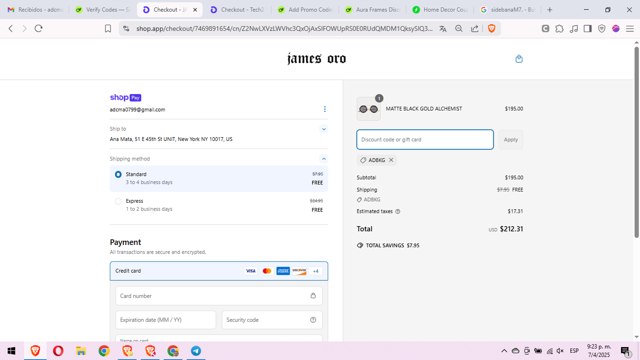640x360 pixels.
Task: Go back using browser back arrow
Action: pyautogui.click(x=11, y=29)
